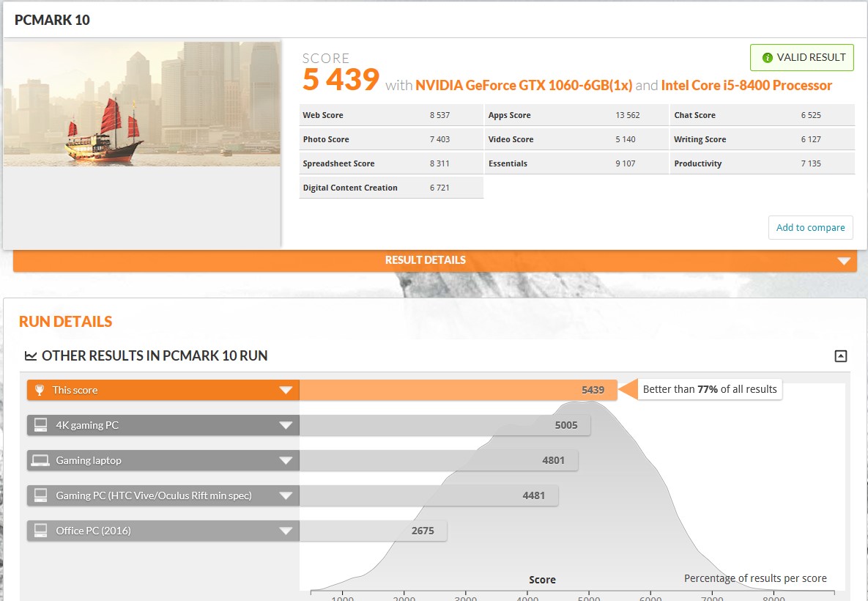This screenshot has height=601, width=868.
Task: Expand the Result Details orange bar arrow
Action: pyautogui.click(x=844, y=261)
